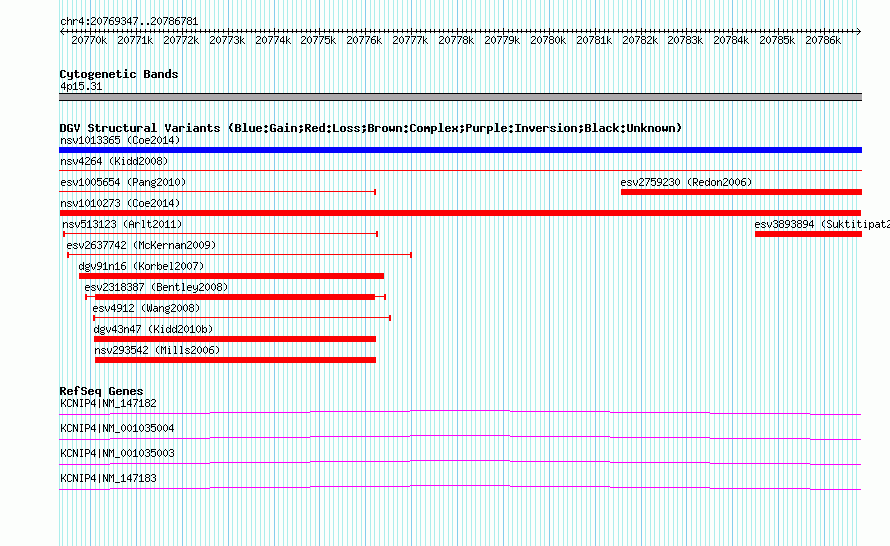The width and height of the screenshot is (890, 546).
Task: Open esv2318387 (Bentley2008) label
Action: pos(156,287)
